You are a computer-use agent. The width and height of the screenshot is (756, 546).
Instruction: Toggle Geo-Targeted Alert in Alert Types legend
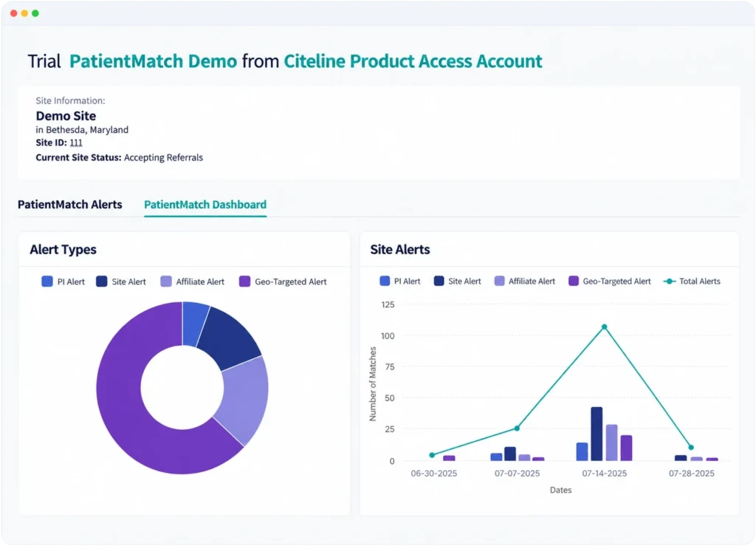(283, 281)
